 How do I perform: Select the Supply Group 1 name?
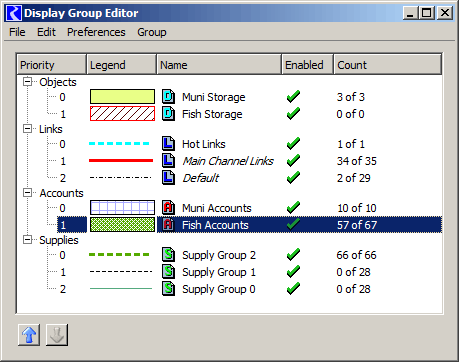(x=219, y=272)
